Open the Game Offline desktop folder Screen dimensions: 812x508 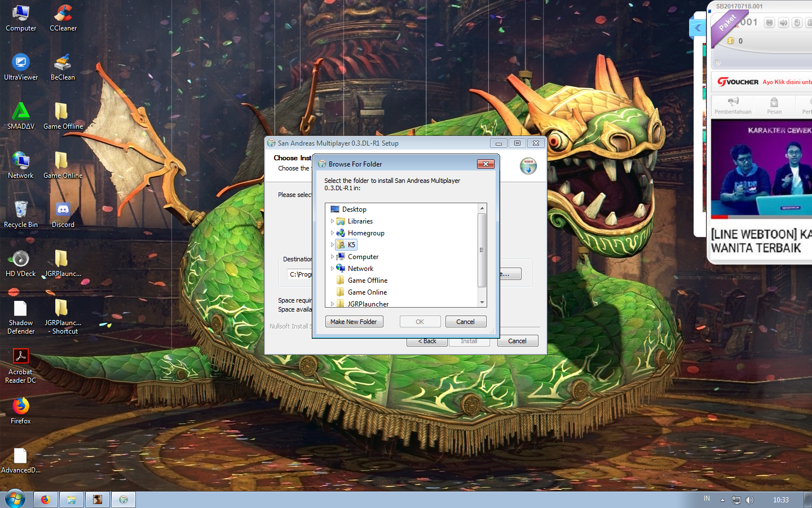point(63,116)
